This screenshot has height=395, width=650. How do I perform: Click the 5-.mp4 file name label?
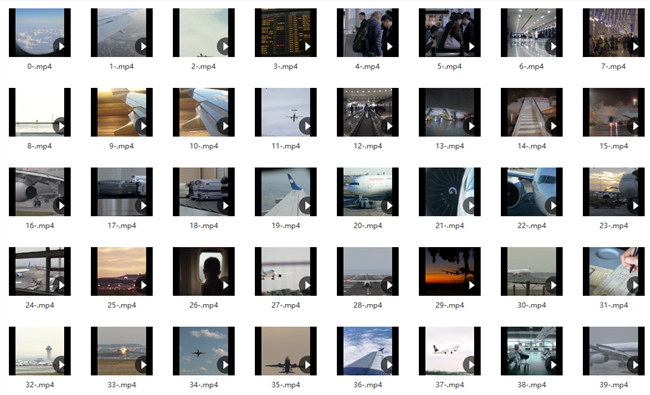point(450,66)
